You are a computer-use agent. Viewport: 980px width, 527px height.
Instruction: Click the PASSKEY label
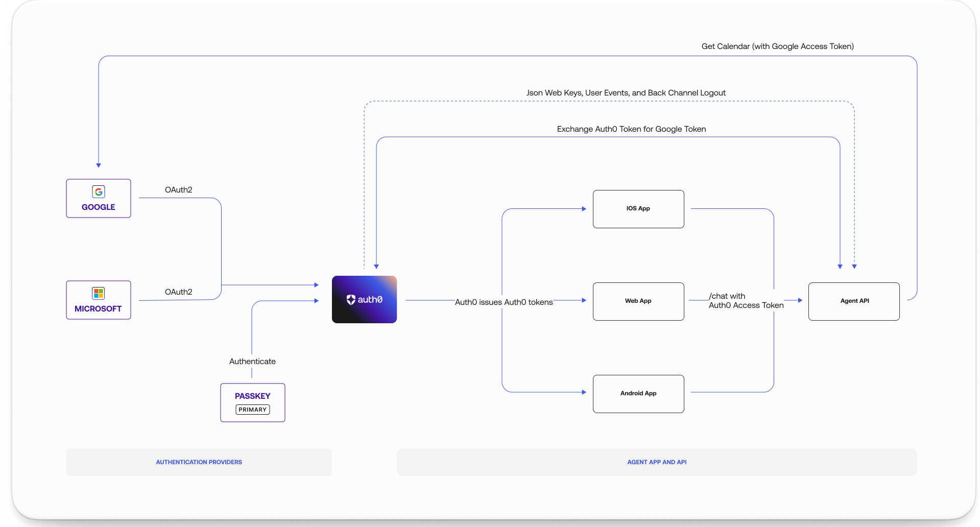[253, 396]
